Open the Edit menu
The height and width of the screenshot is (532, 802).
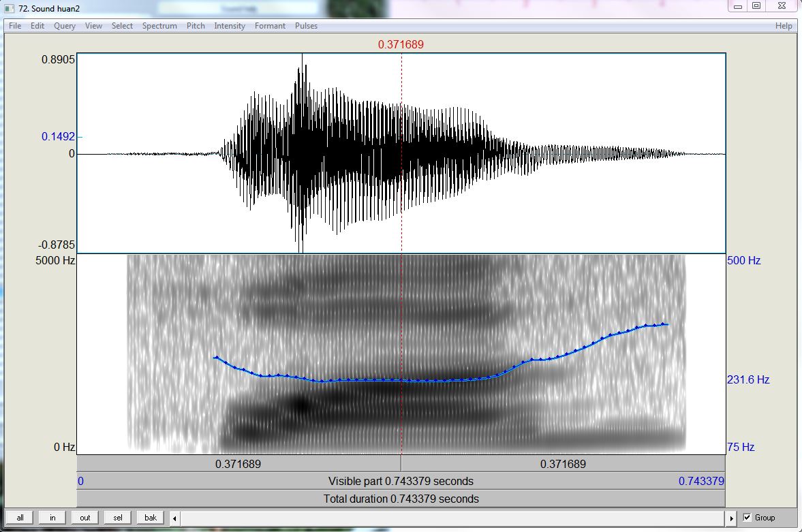pos(37,26)
